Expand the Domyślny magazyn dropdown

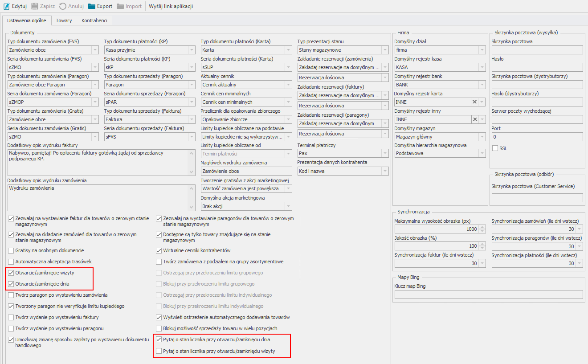click(482, 137)
